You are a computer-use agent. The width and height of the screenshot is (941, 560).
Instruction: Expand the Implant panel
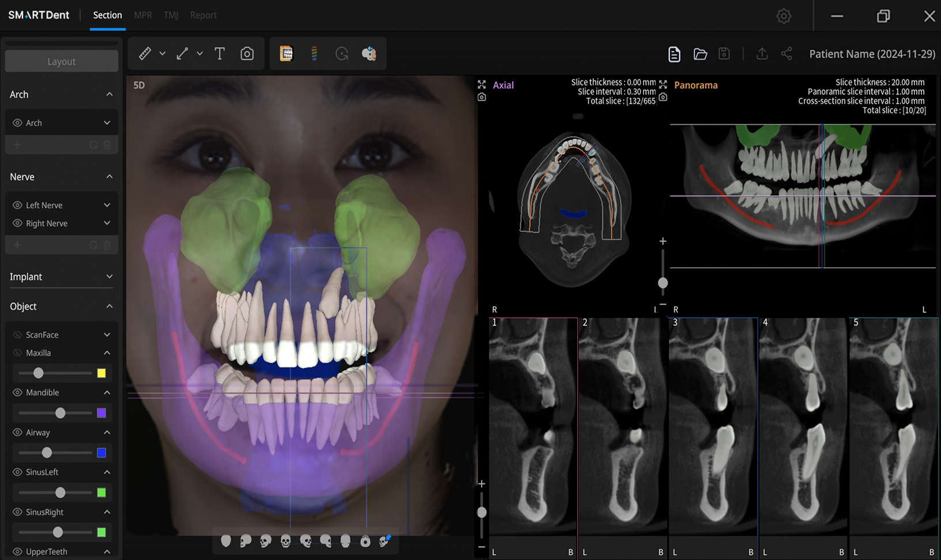(110, 277)
